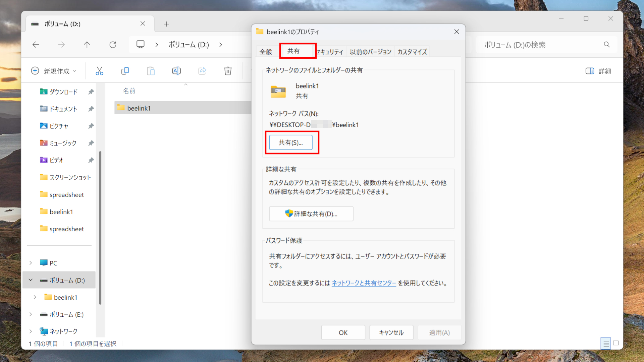Collapse the ボリューム (D:) tree node
Screen dimensions: 644x362
31,280
